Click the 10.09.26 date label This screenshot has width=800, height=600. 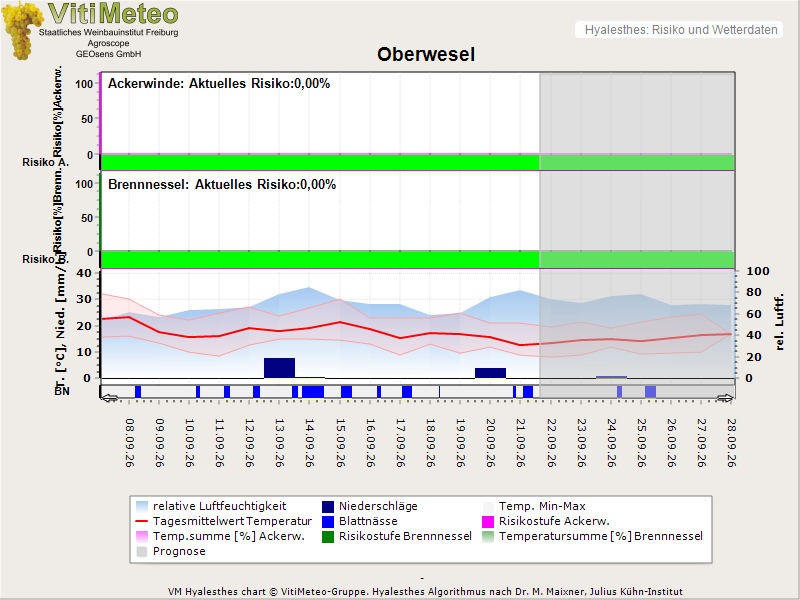[x=190, y=443]
